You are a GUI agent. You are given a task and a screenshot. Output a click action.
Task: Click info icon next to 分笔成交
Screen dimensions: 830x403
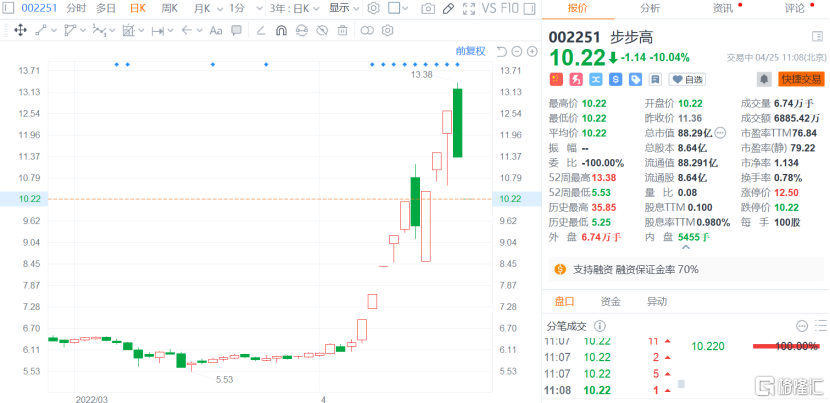pos(600,326)
